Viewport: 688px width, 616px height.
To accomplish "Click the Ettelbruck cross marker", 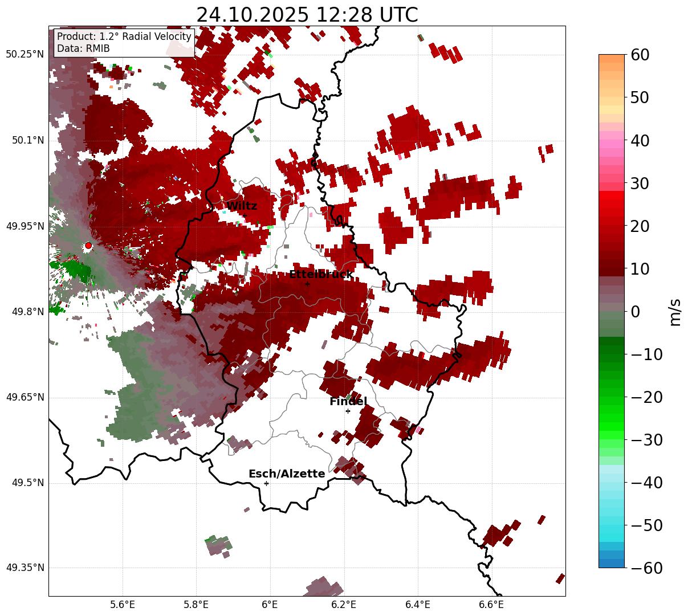I will [x=307, y=284].
